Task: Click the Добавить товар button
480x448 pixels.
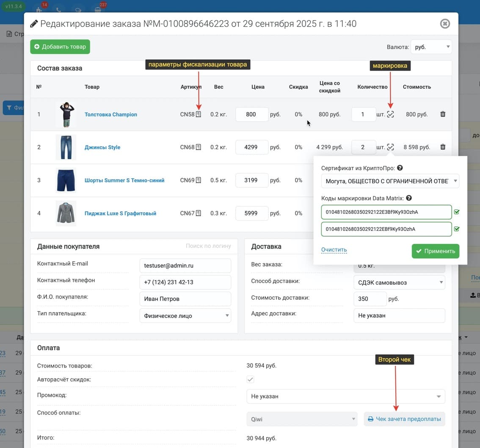Action: point(60,47)
